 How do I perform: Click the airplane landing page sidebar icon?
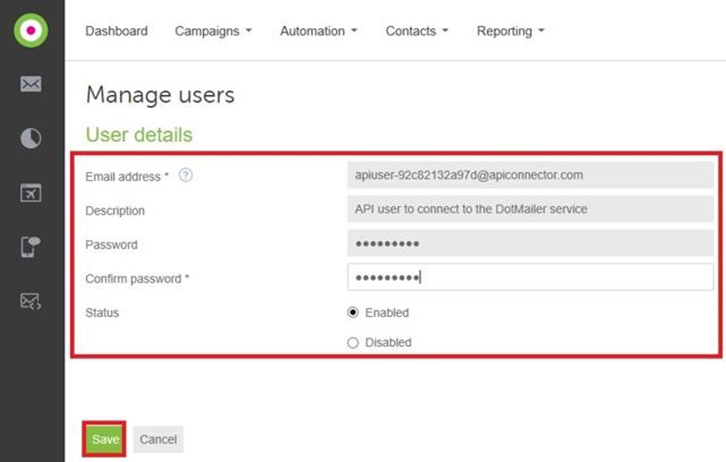pyautogui.click(x=31, y=193)
